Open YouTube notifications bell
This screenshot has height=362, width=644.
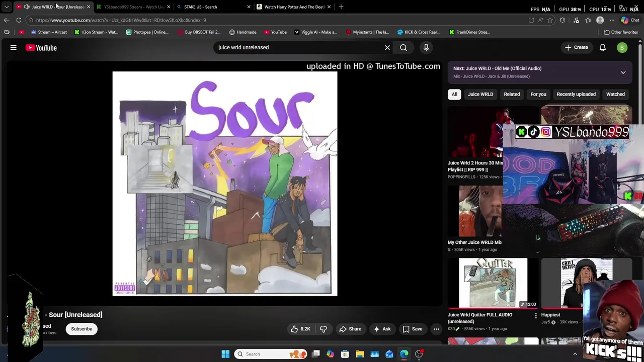pos(603,48)
